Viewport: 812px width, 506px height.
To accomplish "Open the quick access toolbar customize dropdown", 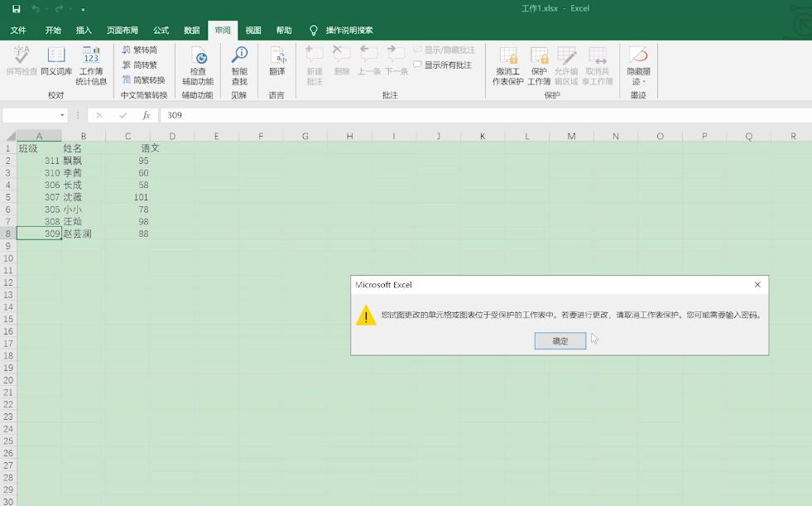I will coord(83,9).
